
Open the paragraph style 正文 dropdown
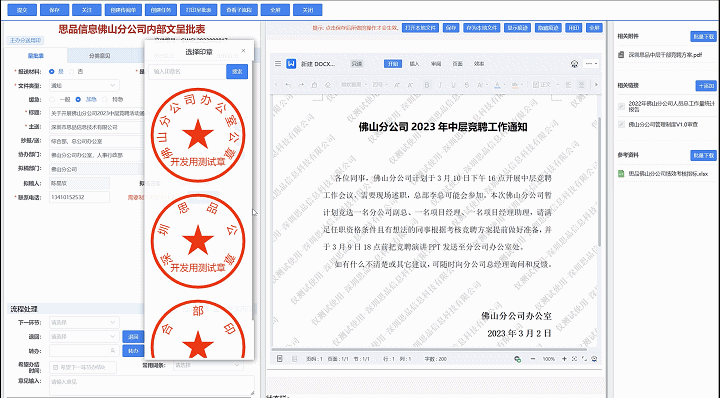click(546, 85)
